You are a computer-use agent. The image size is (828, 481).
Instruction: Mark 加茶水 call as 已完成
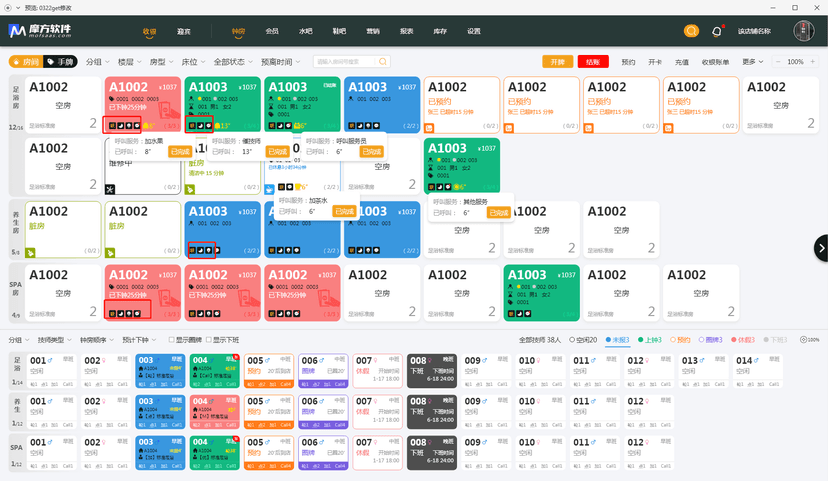(x=344, y=211)
